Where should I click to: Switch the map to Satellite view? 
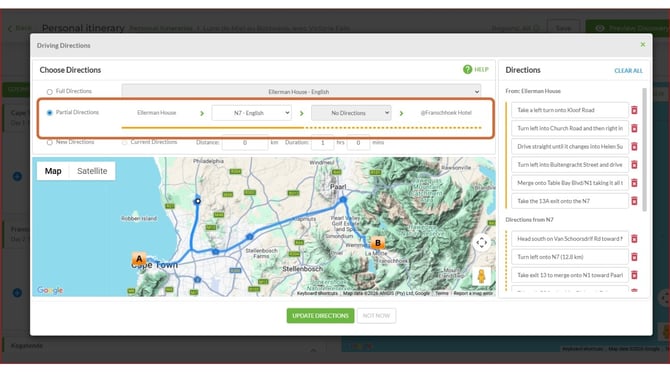click(x=92, y=171)
